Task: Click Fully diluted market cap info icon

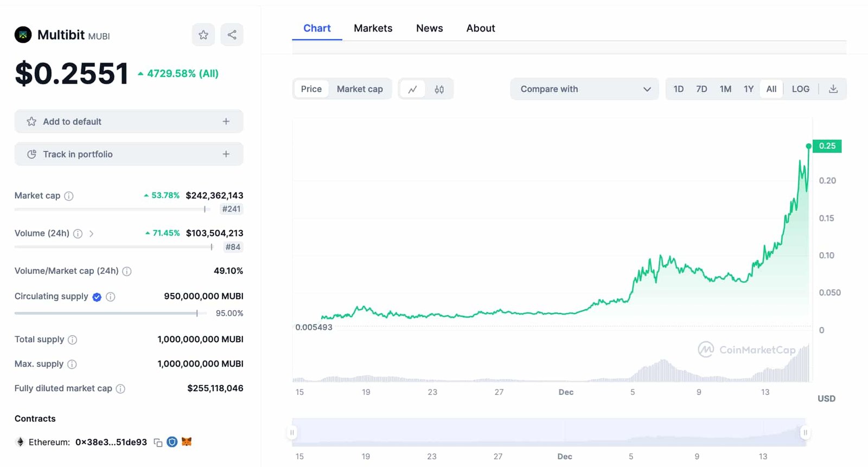Action: coord(120,389)
